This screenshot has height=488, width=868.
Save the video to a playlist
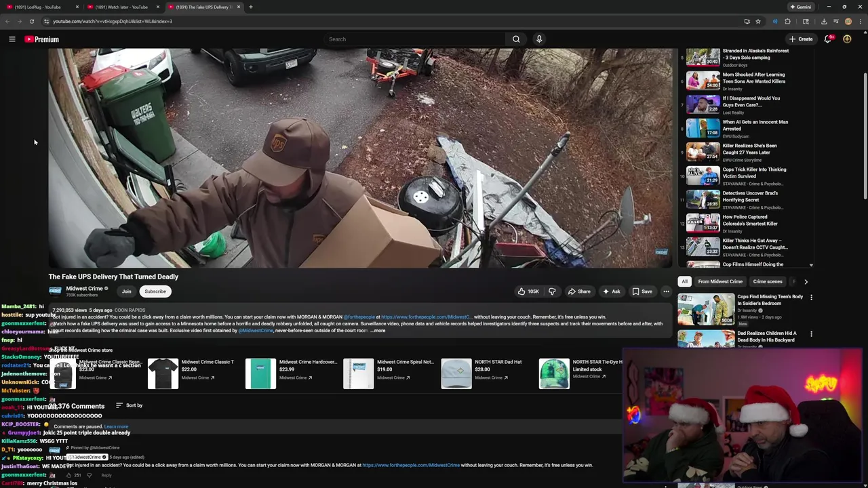[x=642, y=291]
